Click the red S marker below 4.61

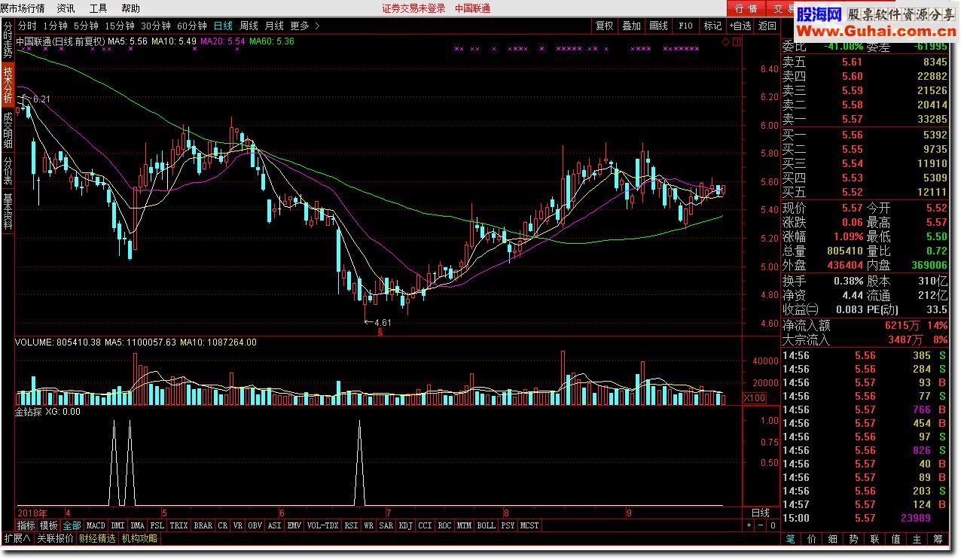pos(381,331)
